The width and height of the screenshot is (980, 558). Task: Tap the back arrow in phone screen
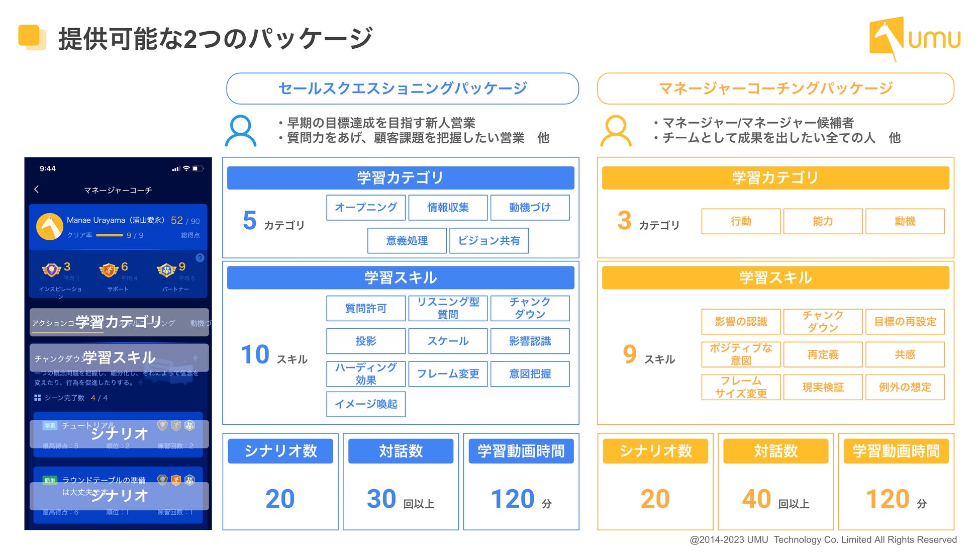(x=36, y=189)
